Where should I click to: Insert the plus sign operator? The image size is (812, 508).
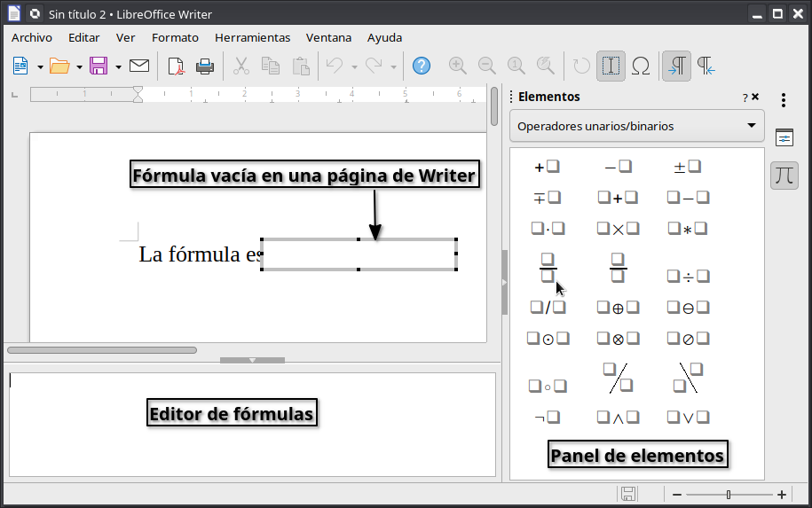[548, 167]
